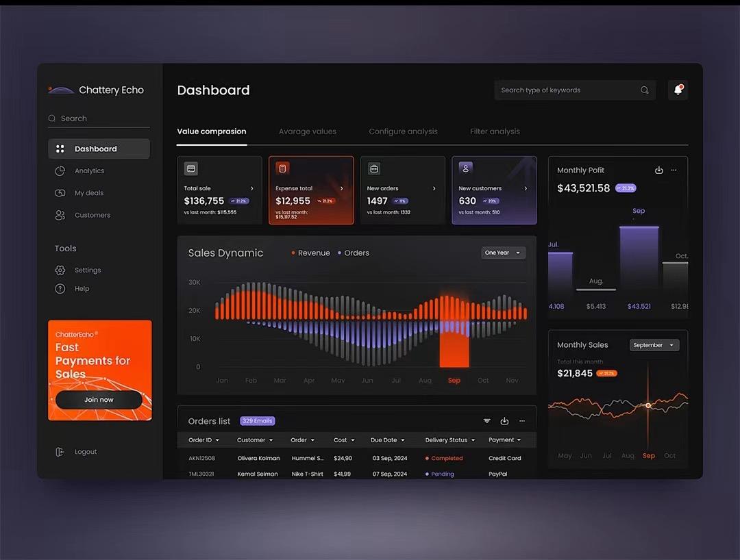The image size is (740, 560).
Task: Open the September month dropdown
Action: (654, 345)
